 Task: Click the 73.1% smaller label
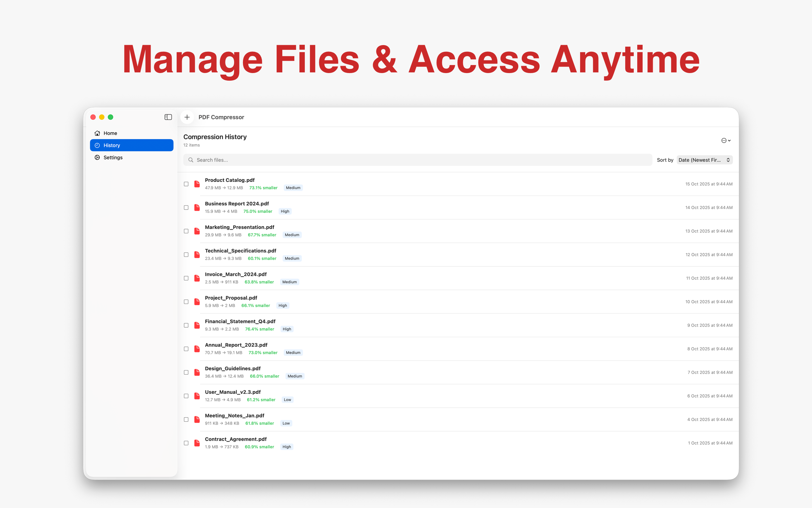tap(263, 188)
